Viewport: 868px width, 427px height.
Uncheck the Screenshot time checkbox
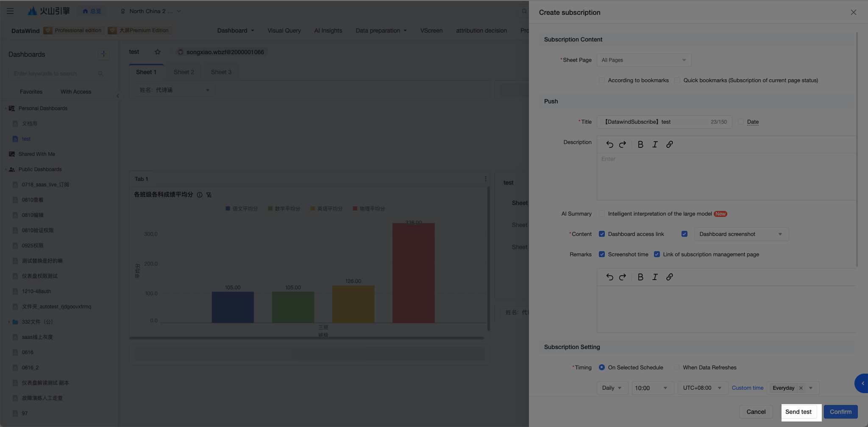tap(601, 255)
